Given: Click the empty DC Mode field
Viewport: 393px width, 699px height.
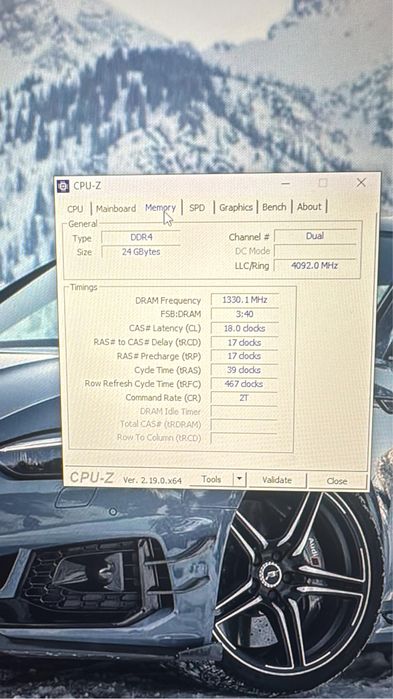Looking at the screenshot, I should tap(315, 251).
